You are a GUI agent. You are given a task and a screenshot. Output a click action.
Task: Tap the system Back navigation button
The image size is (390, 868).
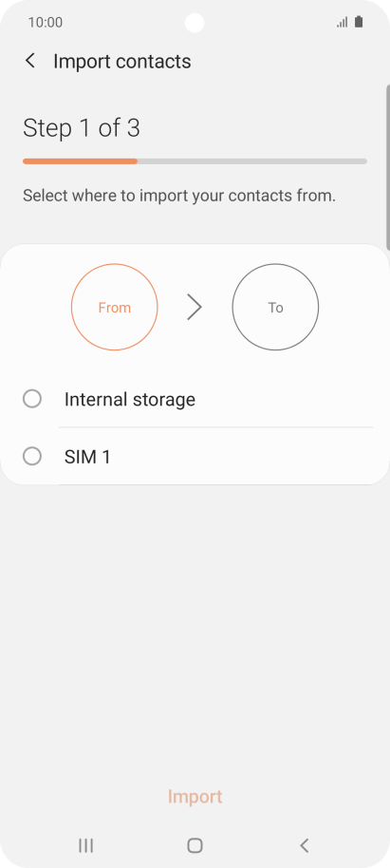pyautogui.click(x=304, y=845)
